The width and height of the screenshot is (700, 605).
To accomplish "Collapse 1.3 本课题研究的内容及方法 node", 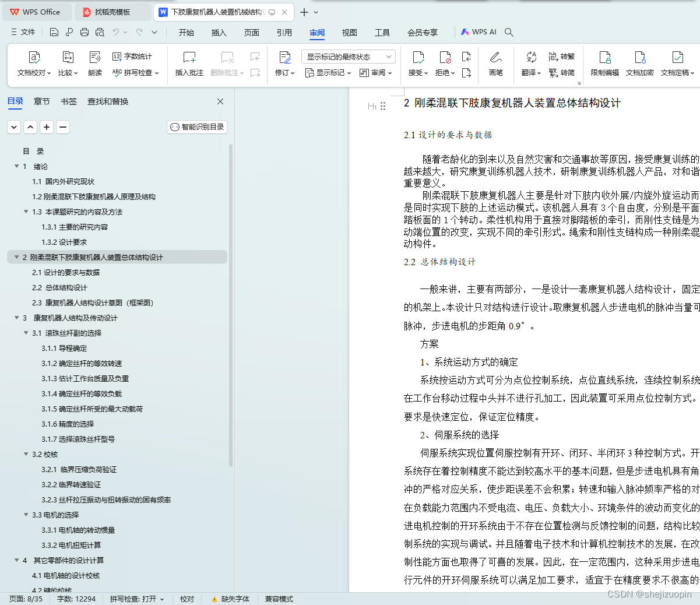I will (x=26, y=212).
